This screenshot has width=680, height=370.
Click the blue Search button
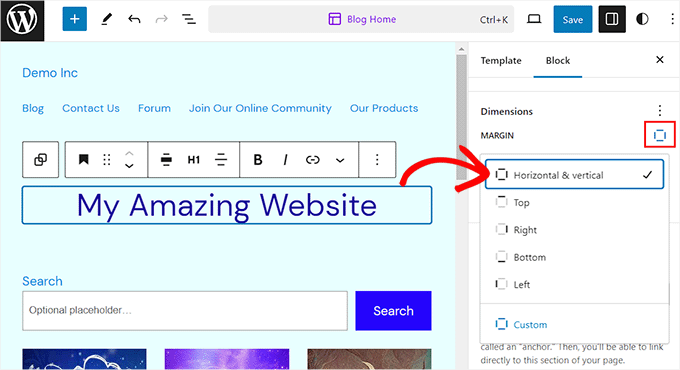pos(393,311)
